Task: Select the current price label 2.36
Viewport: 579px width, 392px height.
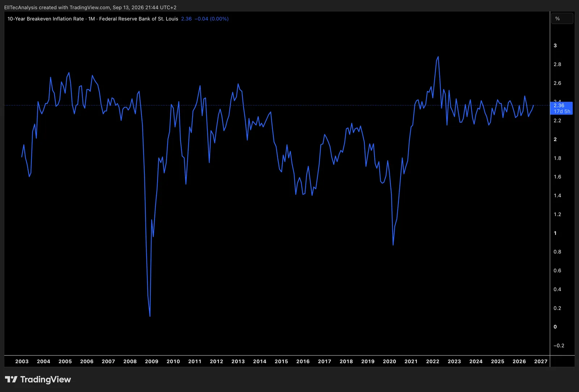Action: point(561,108)
